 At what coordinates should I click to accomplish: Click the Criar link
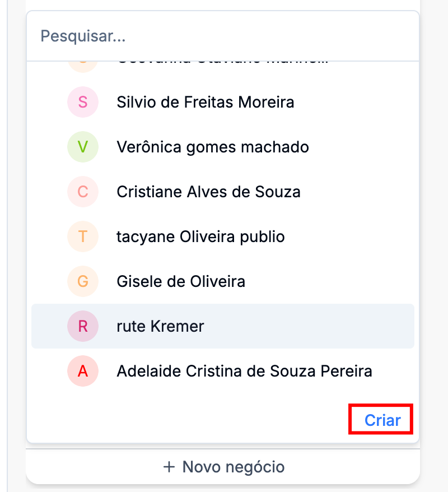[x=382, y=420]
